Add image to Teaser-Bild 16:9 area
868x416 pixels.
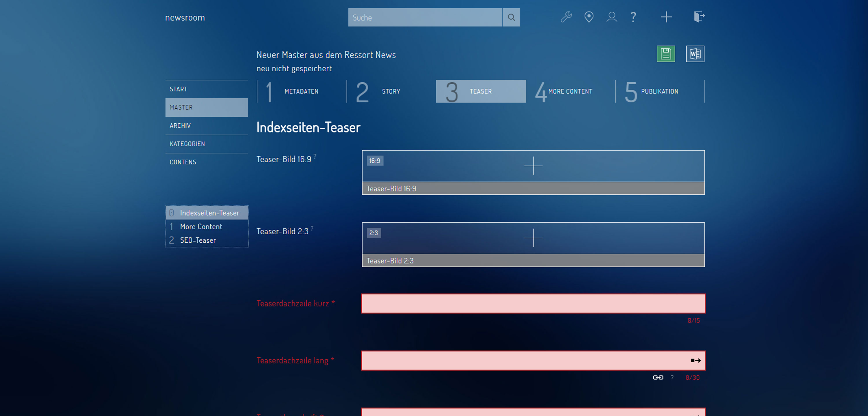533,166
